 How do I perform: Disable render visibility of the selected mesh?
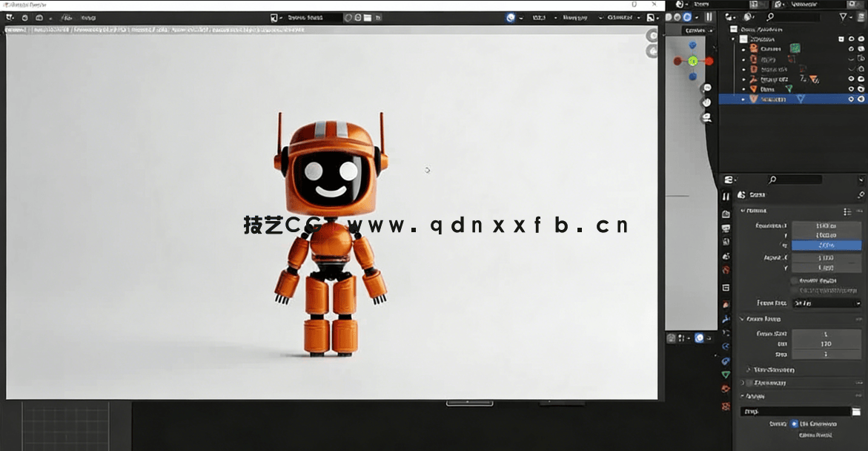(860, 99)
